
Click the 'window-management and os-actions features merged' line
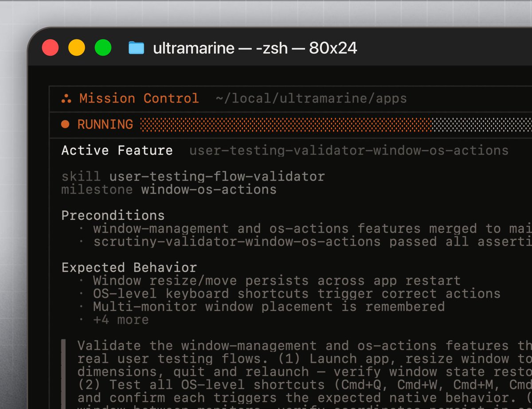tap(312, 229)
